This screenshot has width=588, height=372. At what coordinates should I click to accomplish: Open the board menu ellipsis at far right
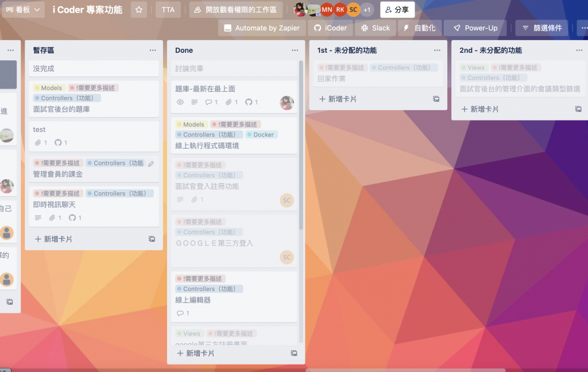point(583,28)
